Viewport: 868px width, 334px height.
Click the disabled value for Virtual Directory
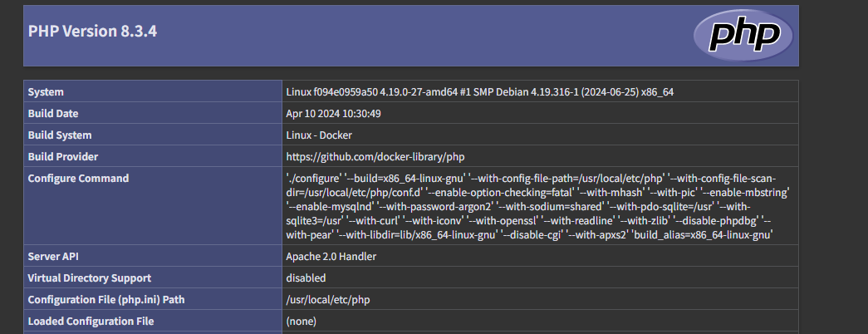click(306, 278)
